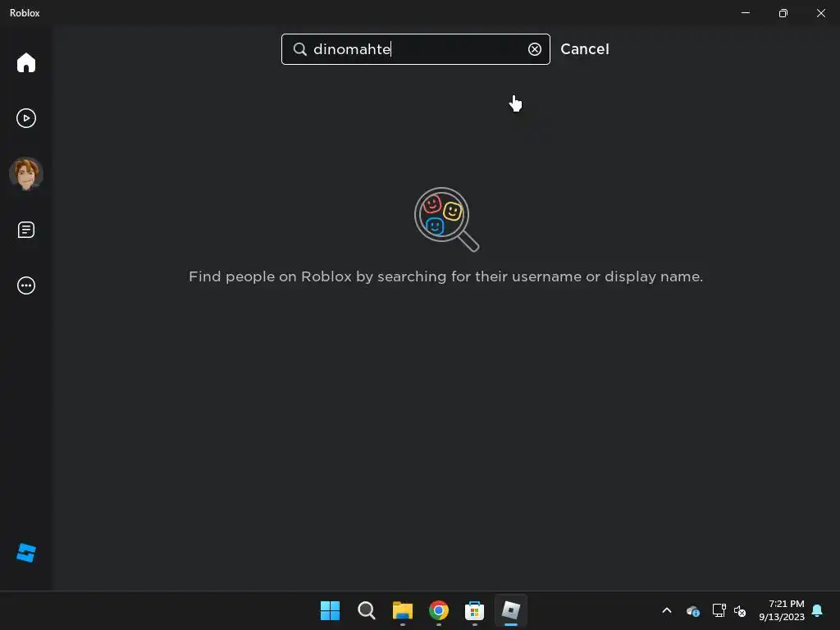Focus the search field containing dinomahte
This screenshot has width=840, height=630.
click(x=416, y=49)
